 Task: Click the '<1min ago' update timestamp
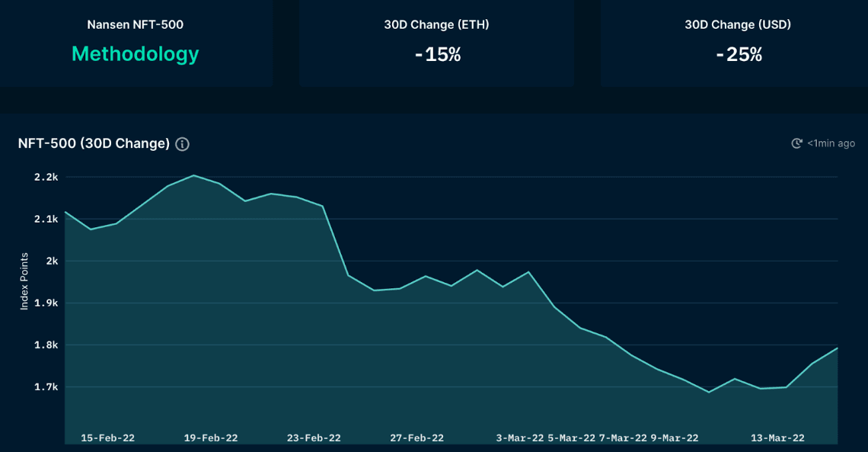(831, 143)
